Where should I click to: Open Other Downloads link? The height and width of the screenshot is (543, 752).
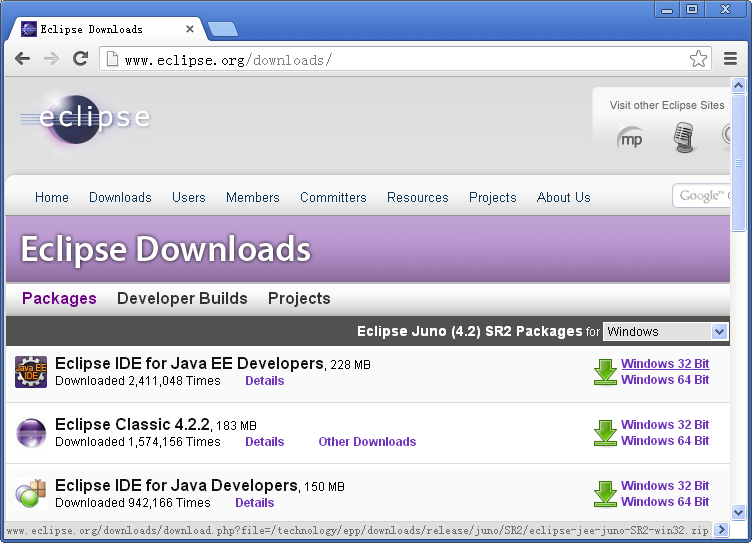coord(367,442)
